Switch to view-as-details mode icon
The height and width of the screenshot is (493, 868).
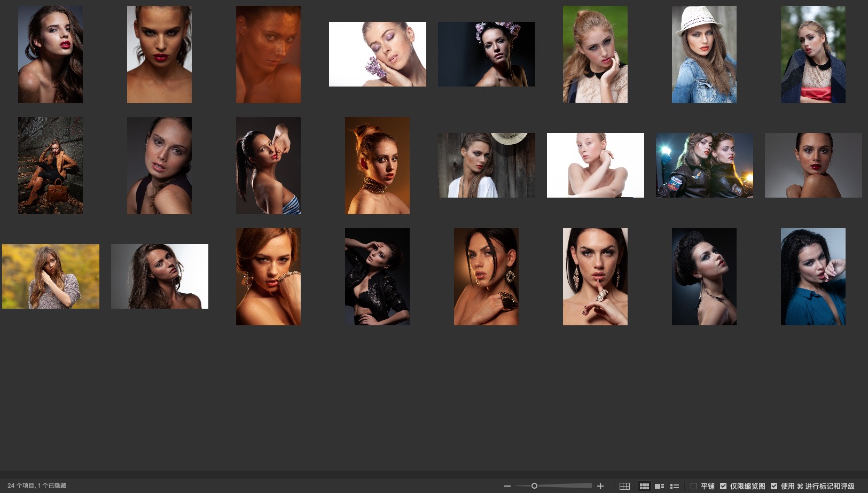(x=660, y=486)
